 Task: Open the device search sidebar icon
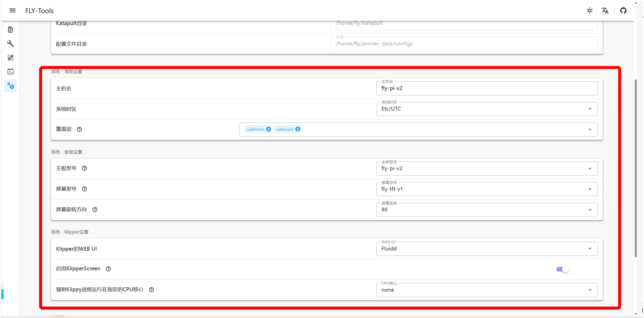pos(11,30)
